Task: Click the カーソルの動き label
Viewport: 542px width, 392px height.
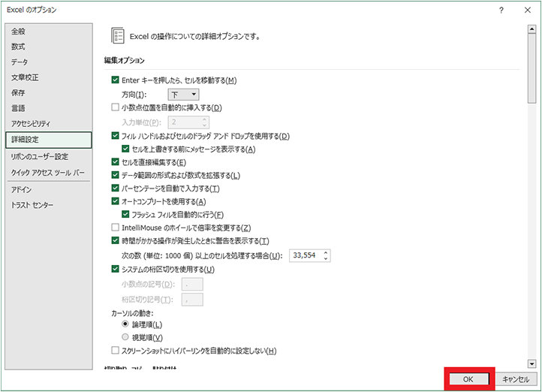Action: (132, 313)
